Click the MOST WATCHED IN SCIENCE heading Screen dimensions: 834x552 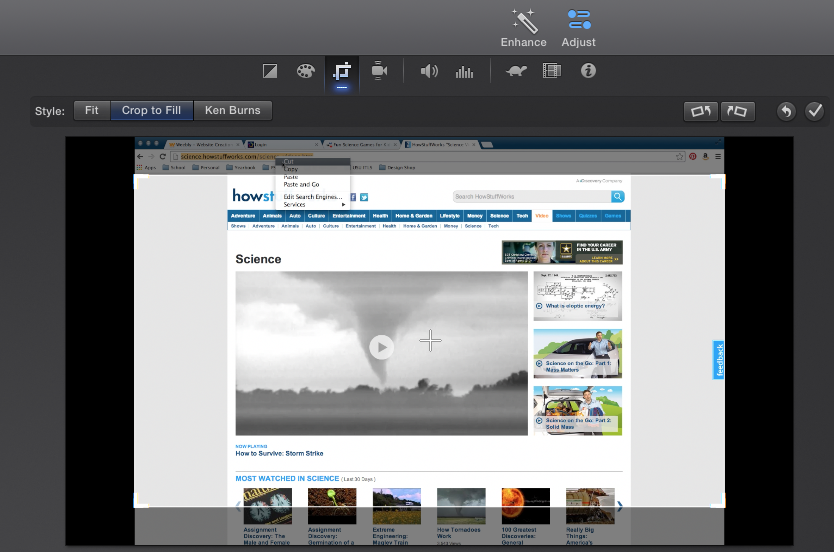coord(287,479)
